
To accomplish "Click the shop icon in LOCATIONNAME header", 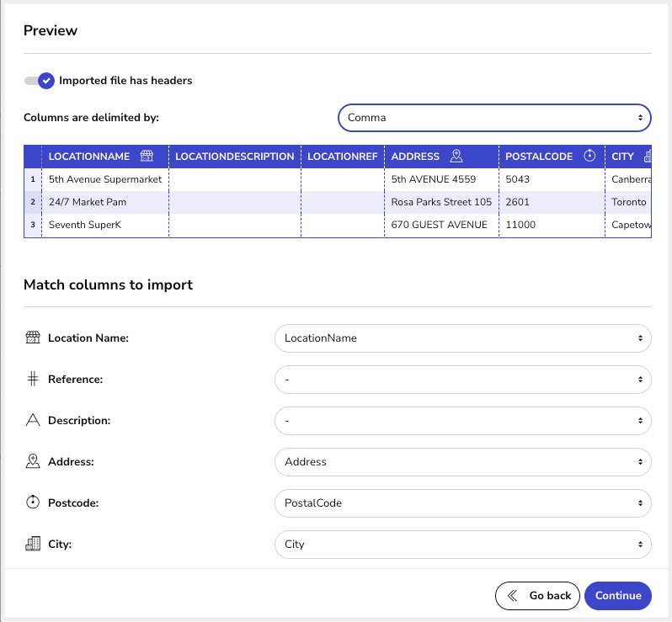I will tap(147, 156).
